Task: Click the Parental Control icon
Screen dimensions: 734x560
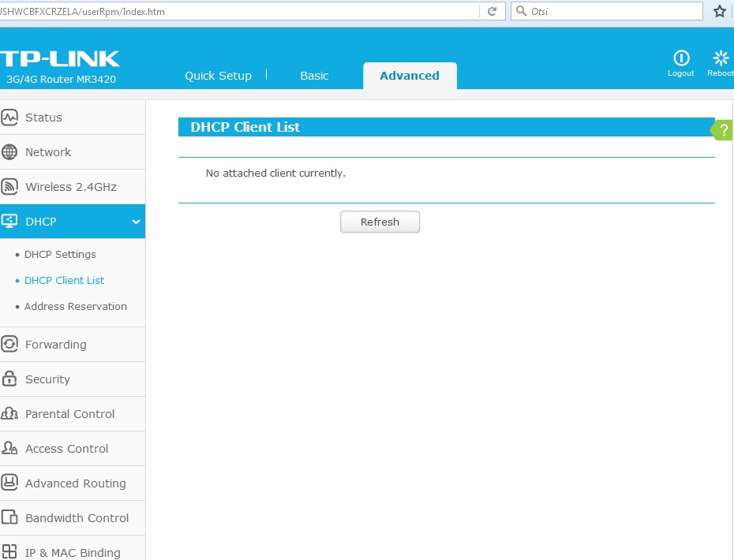Action: [x=9, y=414]
